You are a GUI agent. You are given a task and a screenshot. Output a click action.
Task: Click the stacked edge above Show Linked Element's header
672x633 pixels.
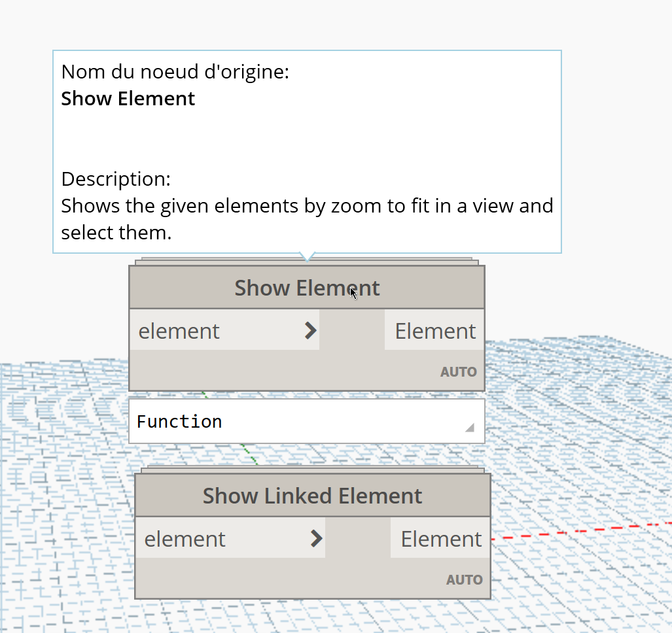314,469
